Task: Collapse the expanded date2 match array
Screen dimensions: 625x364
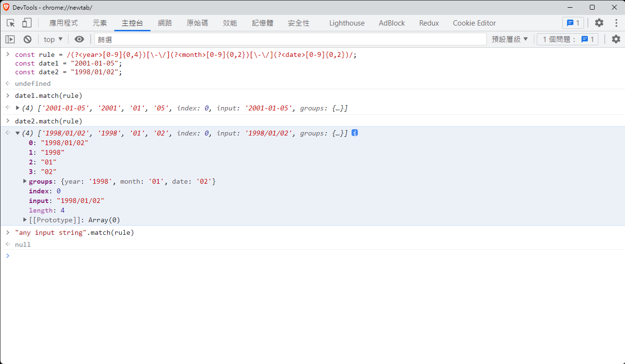Action: point(18,134)
